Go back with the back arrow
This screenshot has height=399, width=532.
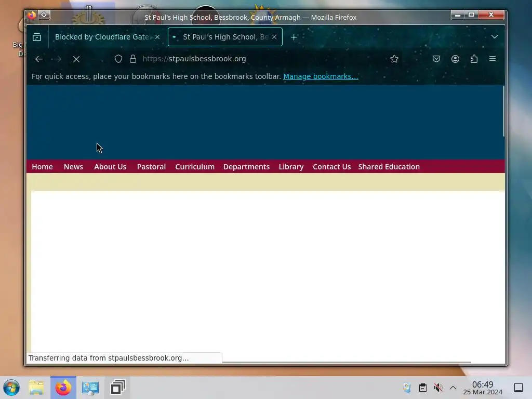[x=38, y=59]
